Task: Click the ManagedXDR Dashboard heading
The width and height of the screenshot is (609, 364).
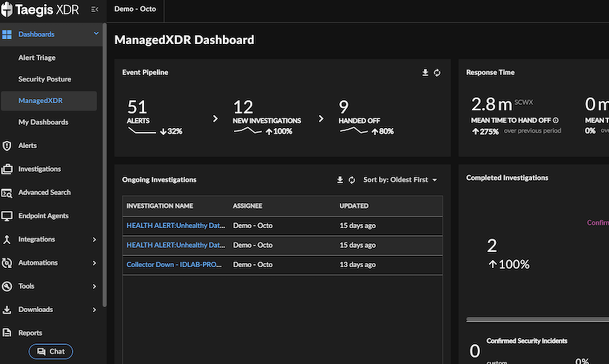Action: coord(184,40)
